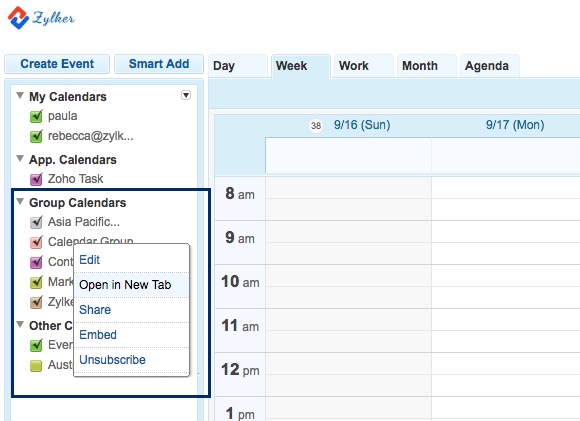580x421 pixels.
Task: Collapse the Group Calendars triangle
Action: pos(20,202)
